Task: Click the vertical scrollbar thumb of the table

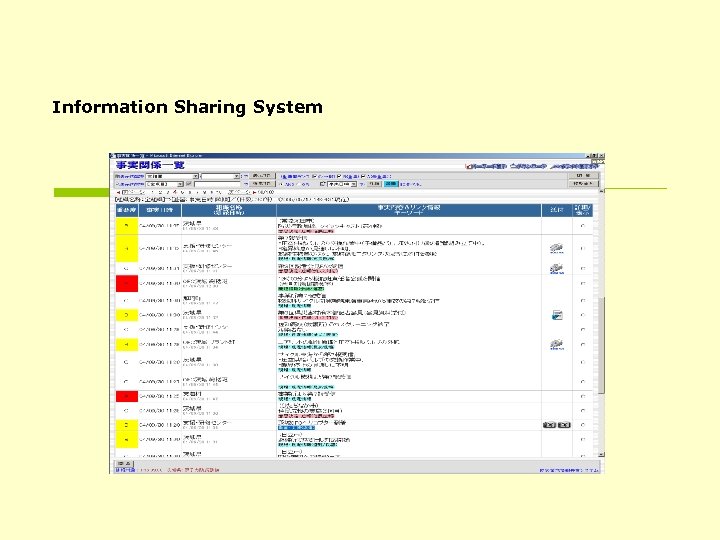Action: click(x=602, y=344)
